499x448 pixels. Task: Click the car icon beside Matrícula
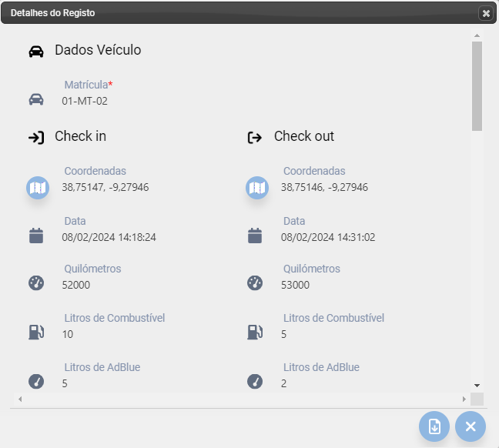coord(36,99)
